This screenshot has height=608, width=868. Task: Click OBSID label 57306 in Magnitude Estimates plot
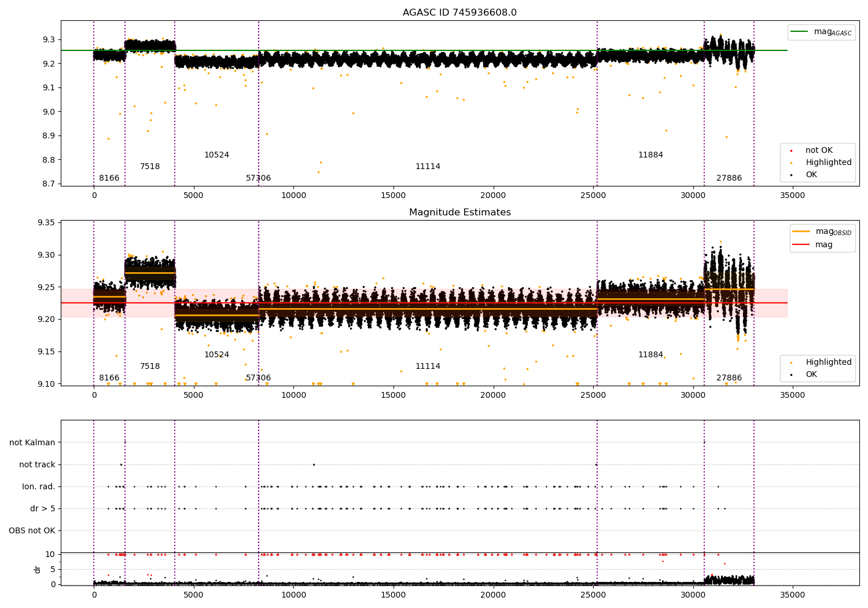pyautogui.click(x=258, y=378)
